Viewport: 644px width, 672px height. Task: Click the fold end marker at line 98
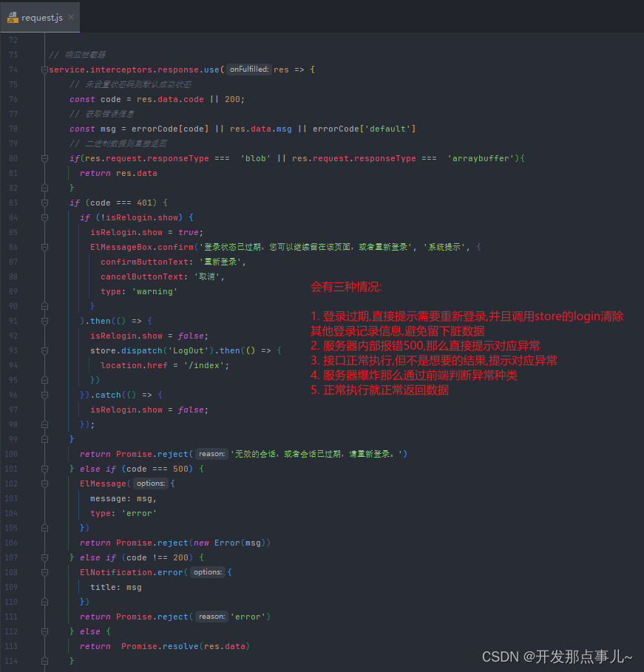tap(44, 424)
